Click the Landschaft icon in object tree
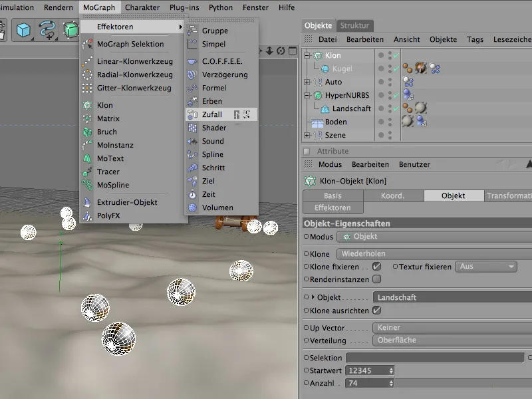This screenshot has height=399, width=532. pyautogui.click(x=325, y=108)
